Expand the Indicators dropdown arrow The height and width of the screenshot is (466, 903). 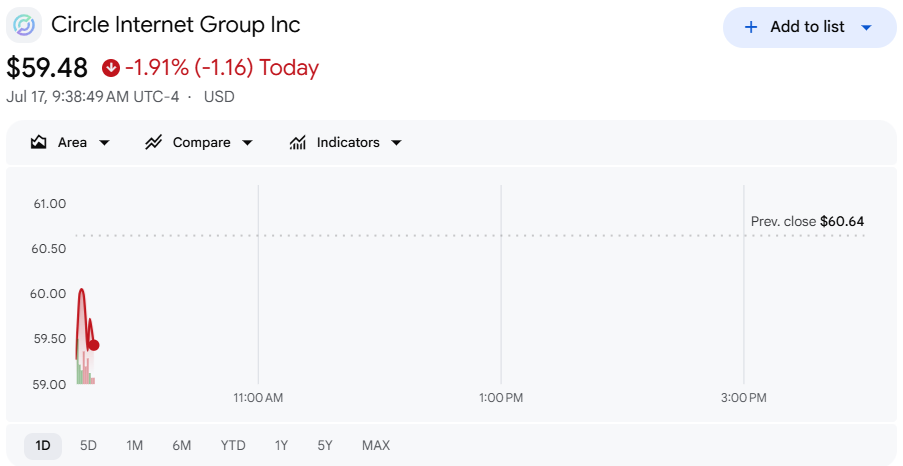(x=396, y=143)
